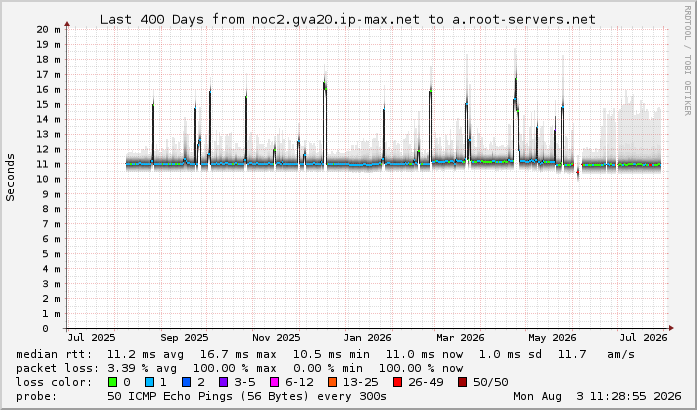Click the magenta loss swatch for 6-12
Image resolution: width=697 pixels, height=410 pixels.
pos(274,382)
